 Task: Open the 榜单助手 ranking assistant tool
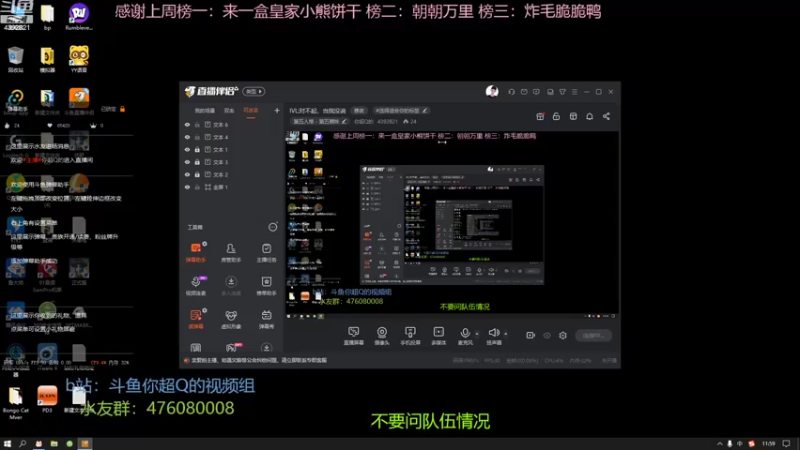coord(266,286)
